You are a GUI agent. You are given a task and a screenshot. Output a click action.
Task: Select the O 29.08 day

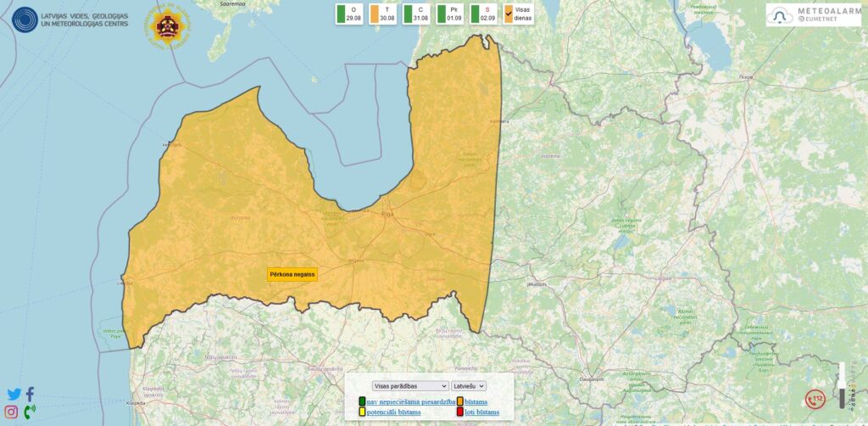tap(348, 14)
